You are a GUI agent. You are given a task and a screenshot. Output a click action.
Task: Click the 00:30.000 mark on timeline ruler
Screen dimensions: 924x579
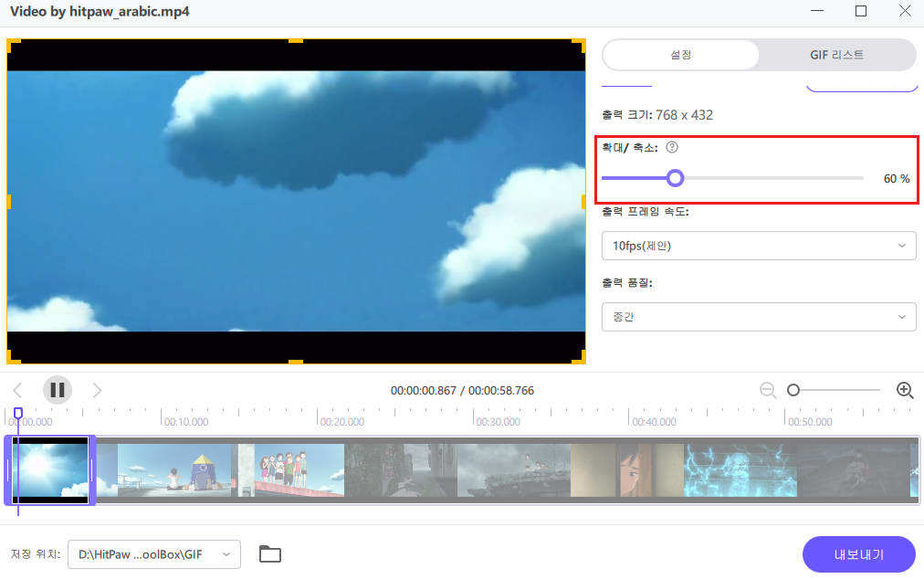coord(498,422)
